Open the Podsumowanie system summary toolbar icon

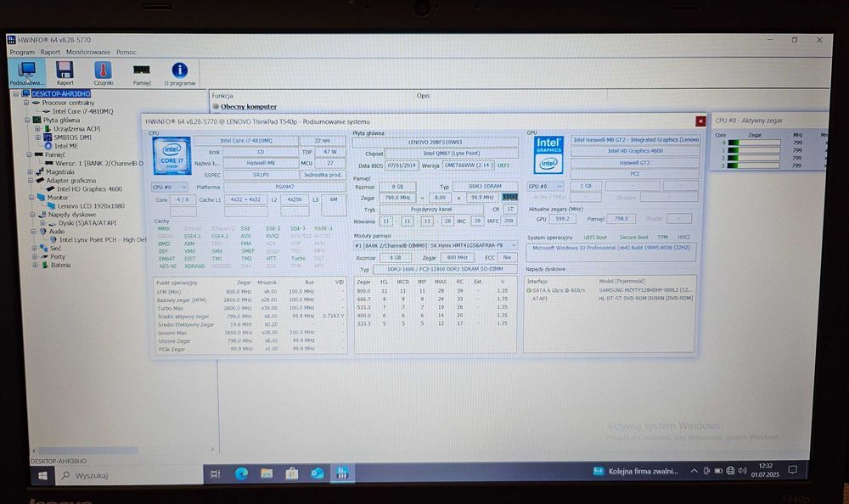(x=26, y=72)
